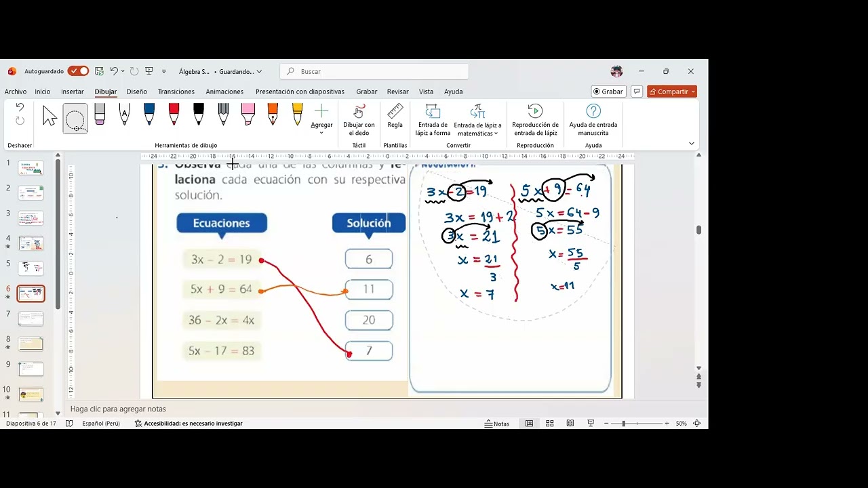Pick the red pen

[x=174, y=114]
